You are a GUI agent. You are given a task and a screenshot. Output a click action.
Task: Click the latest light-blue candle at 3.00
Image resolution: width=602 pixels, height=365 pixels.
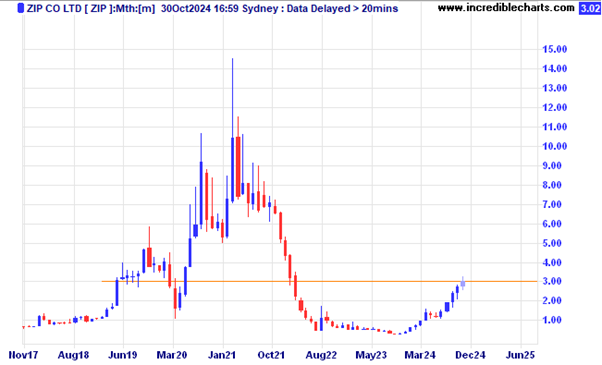point(463,283)
